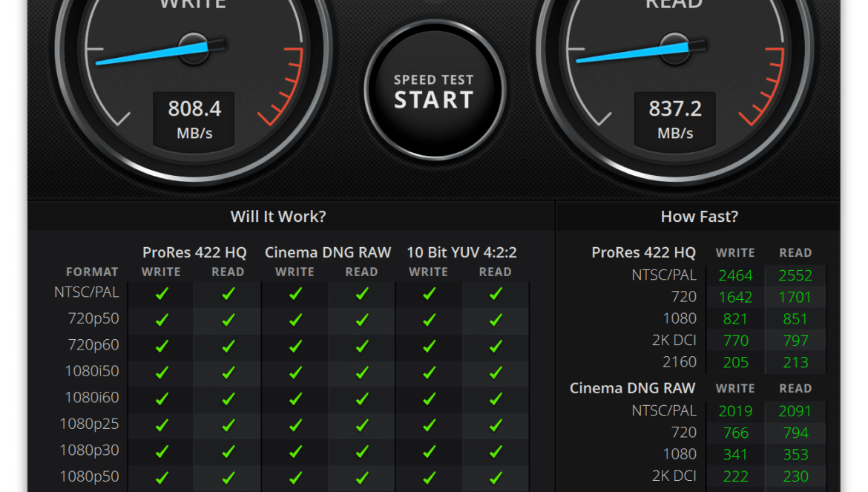The width and height of the screenshot is (868, 492).
Task: Click the Cinema DNG 2K DCI write value 222
Action: [736, 476]
